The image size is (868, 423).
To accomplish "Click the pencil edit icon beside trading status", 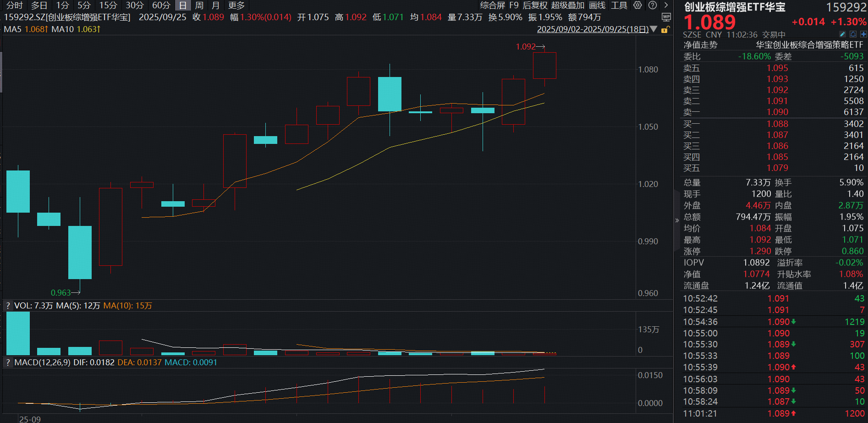I will (842, 34).
